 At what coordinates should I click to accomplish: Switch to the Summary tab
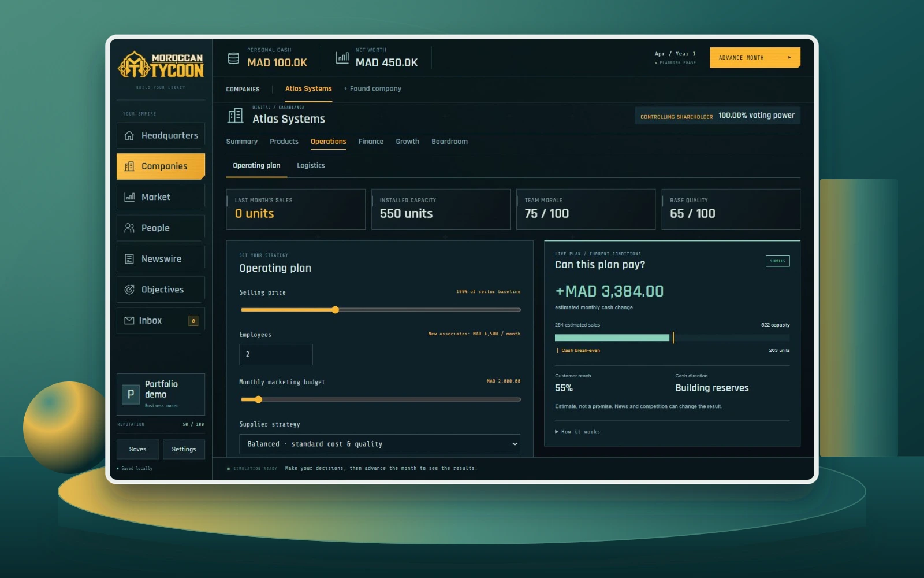(x=242, y=142)
